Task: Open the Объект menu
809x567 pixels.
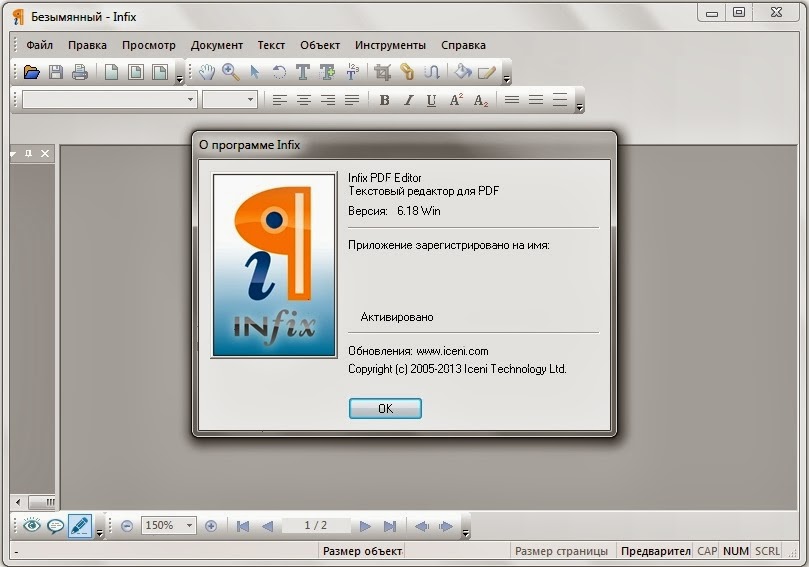Action: [x=320, y=45]
